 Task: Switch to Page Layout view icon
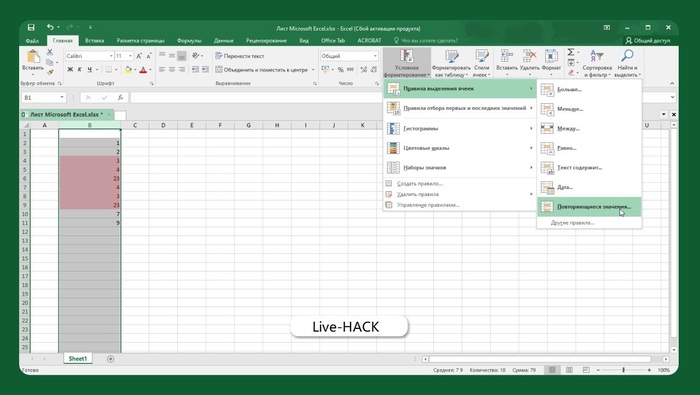click(x=569, y=370)
